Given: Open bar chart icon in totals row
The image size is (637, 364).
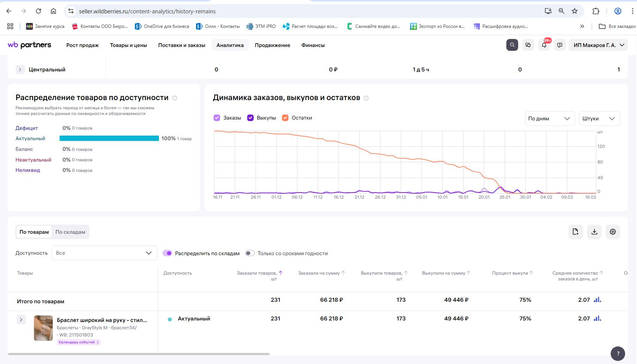Looking at the screenshot, I should (x=597, y=300).
